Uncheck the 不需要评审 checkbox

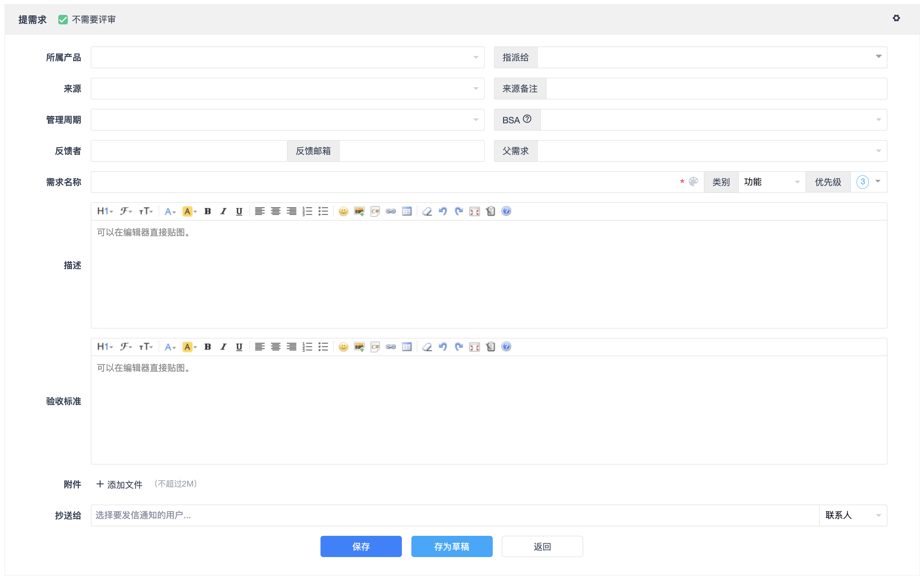(63, 19)
